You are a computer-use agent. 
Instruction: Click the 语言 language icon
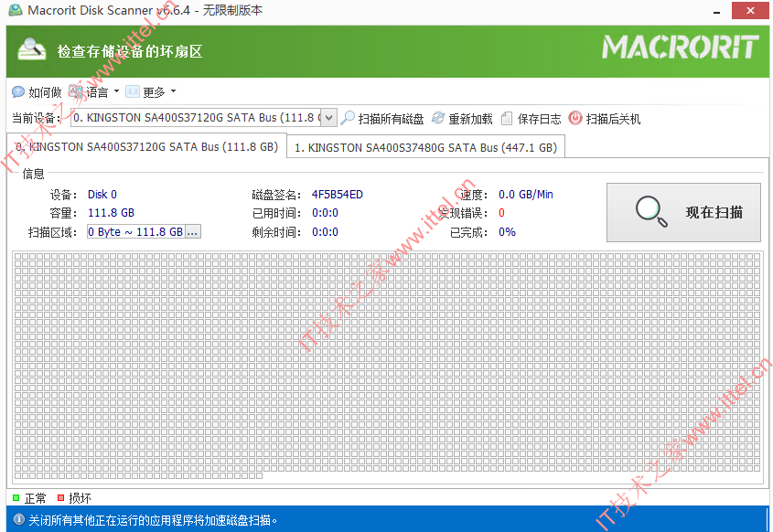75,91
